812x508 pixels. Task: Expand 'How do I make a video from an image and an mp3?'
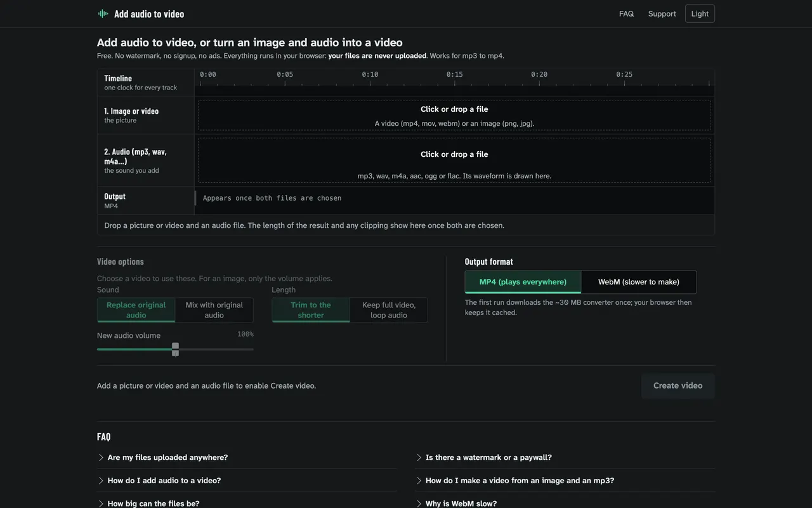[x=565, y=481]
